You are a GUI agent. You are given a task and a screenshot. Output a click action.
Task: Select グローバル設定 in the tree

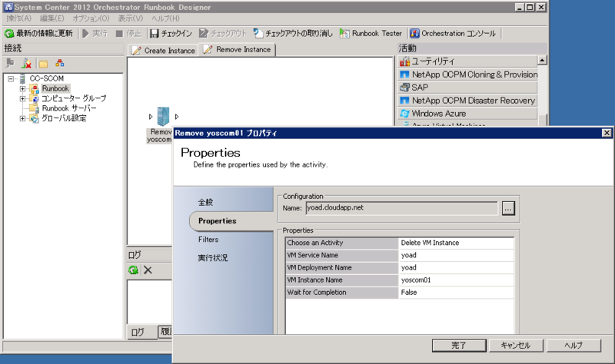click(64, 118)
